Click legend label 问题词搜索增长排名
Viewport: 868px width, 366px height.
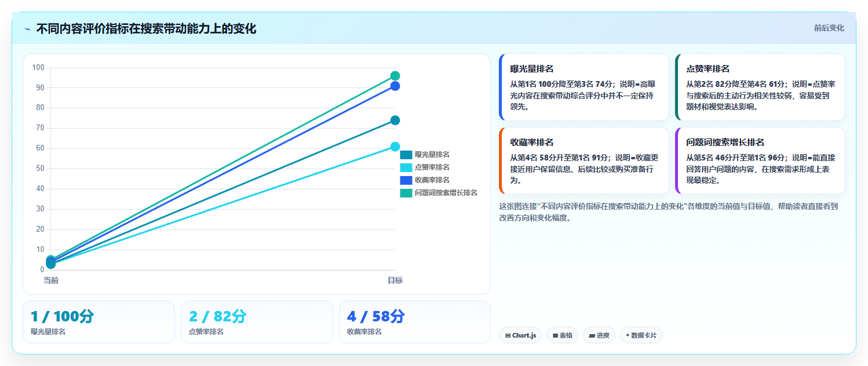point(446,193)
